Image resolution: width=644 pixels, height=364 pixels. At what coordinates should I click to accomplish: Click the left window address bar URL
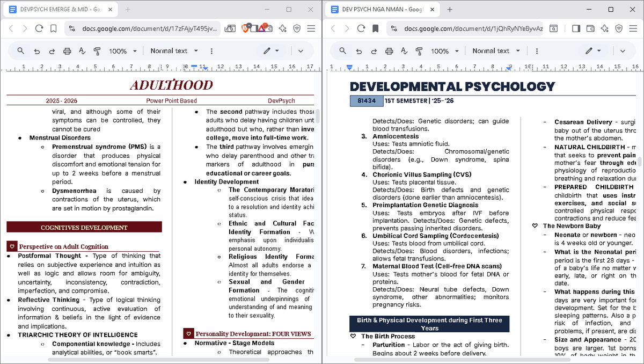[x=150, y=28]
